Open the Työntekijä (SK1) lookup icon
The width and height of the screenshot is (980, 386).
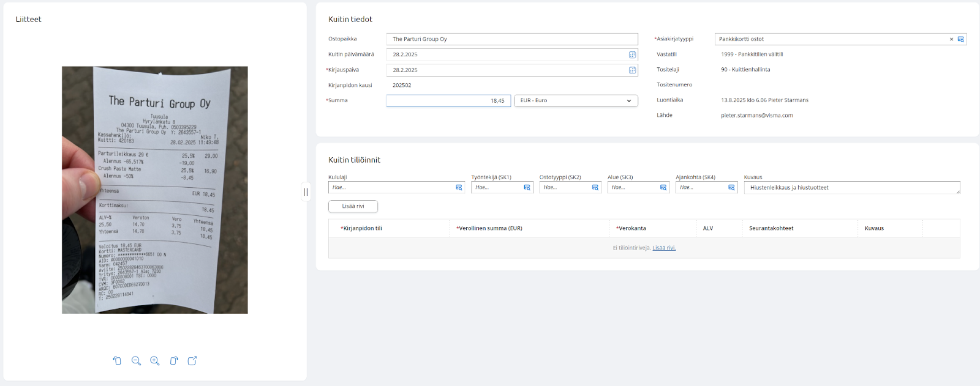(527, 188)
